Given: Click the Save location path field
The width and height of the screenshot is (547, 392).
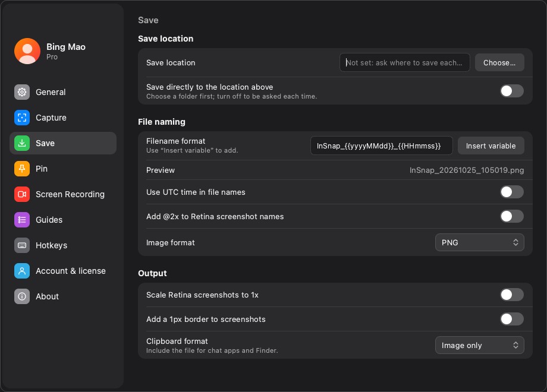Looking at the screenshot, I should click(x=405, y=63).
